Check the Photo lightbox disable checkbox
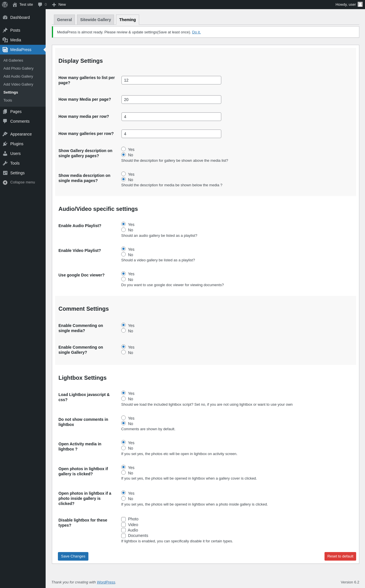 (123, 519)
